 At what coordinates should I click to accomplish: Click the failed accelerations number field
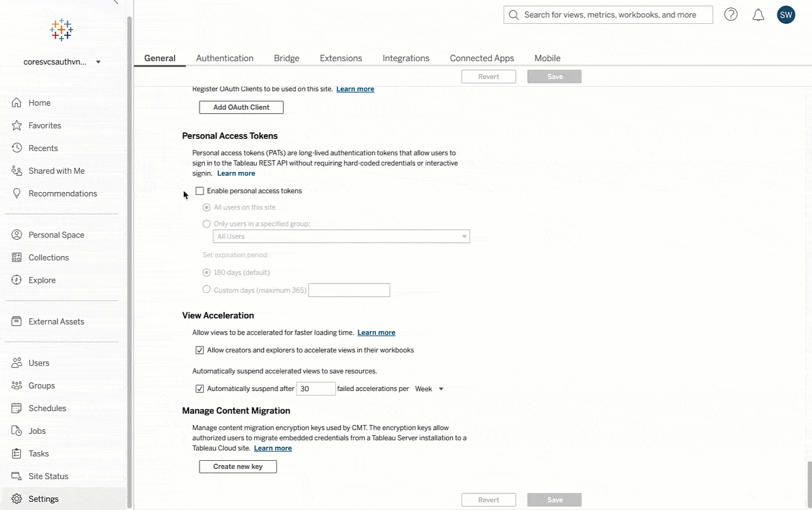click(x=316, y=389)
